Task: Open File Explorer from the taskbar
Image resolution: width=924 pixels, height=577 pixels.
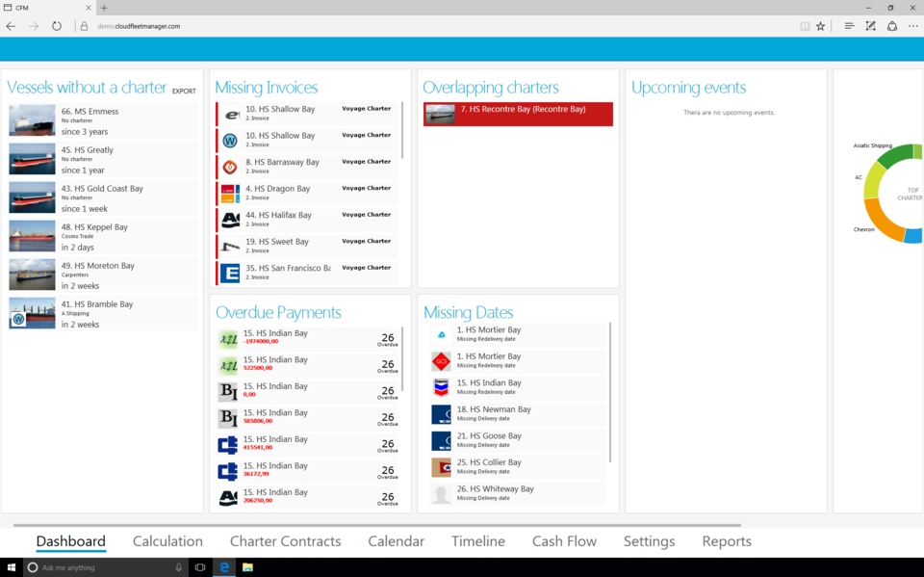Action: (x=247, y=567)
